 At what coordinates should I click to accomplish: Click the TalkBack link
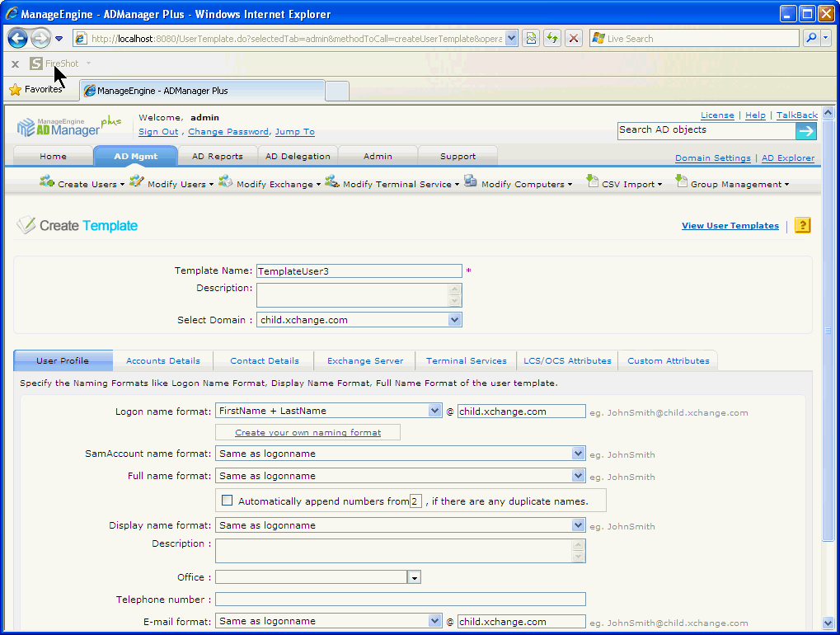point(797,115)
